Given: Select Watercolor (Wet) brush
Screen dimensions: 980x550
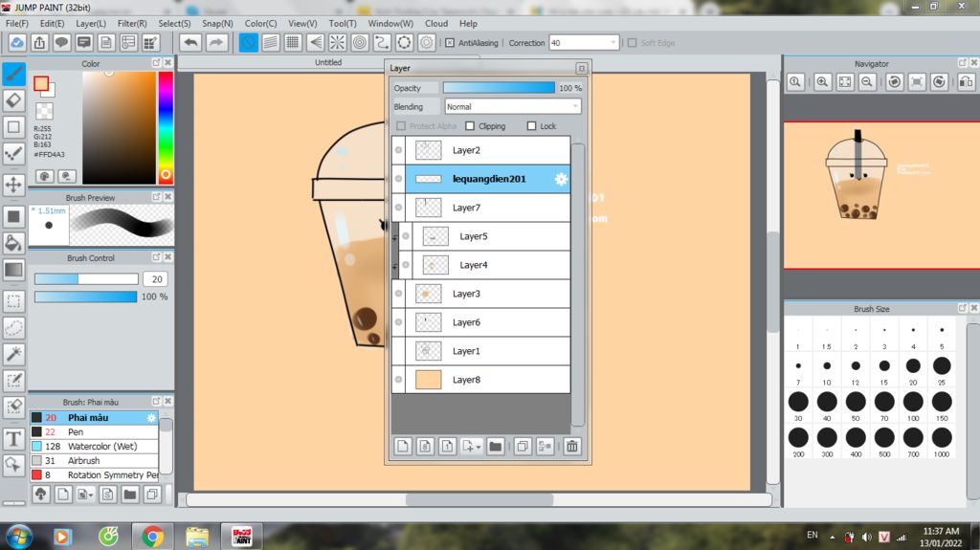Looking at the screenshot, I should coord(95,447).
